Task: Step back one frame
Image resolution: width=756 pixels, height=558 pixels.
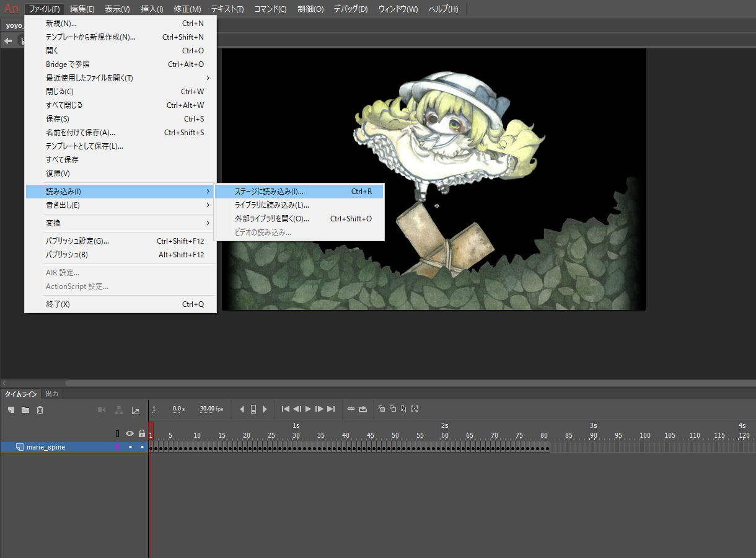Action: [297, 409]
